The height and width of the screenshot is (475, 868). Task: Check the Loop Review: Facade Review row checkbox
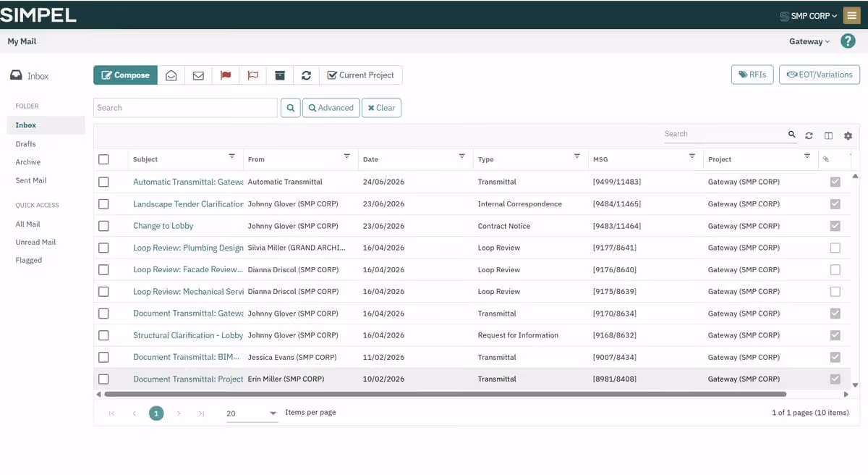pos(103,269)
